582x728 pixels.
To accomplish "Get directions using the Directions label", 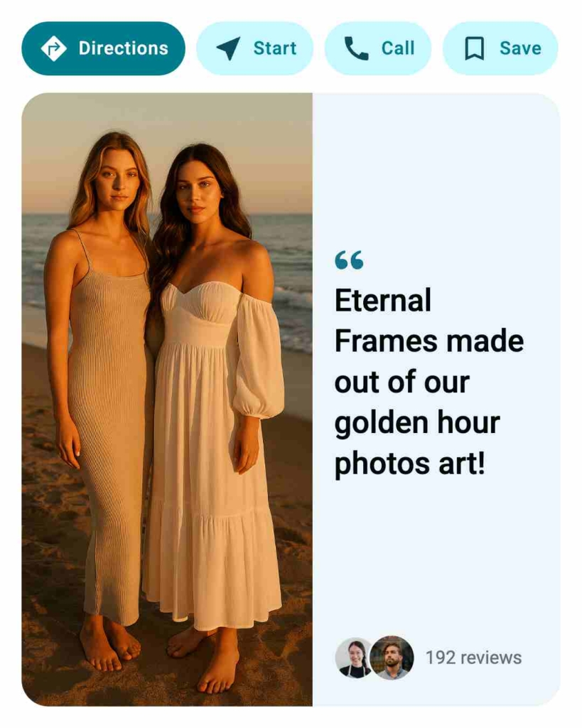I will [x=124, y=48].
